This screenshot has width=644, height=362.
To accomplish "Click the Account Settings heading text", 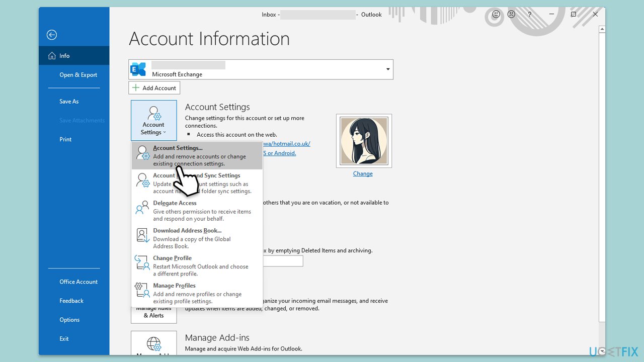I will point(217,107).
